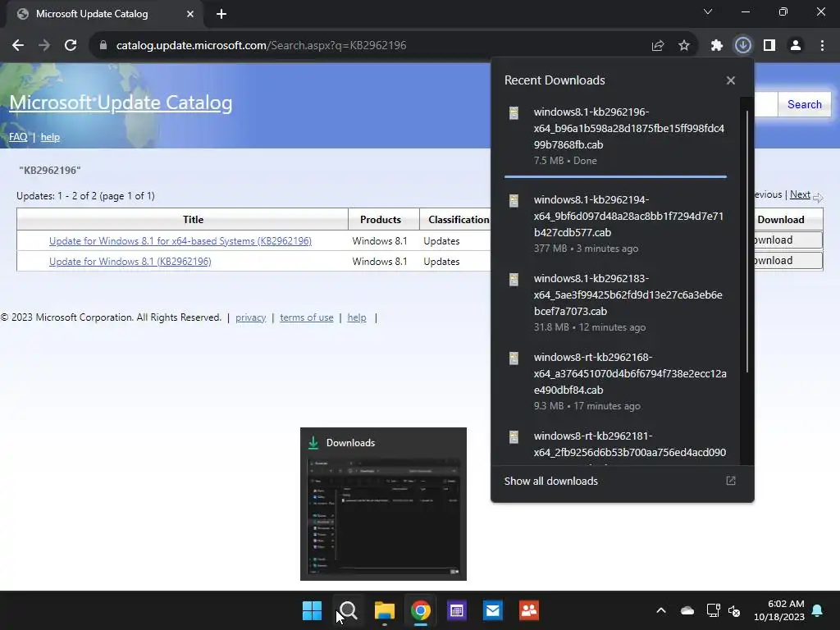Bookmark this page with the star icon
The height and width of the screenshot is (630, 840).
(x=684, y=46)
